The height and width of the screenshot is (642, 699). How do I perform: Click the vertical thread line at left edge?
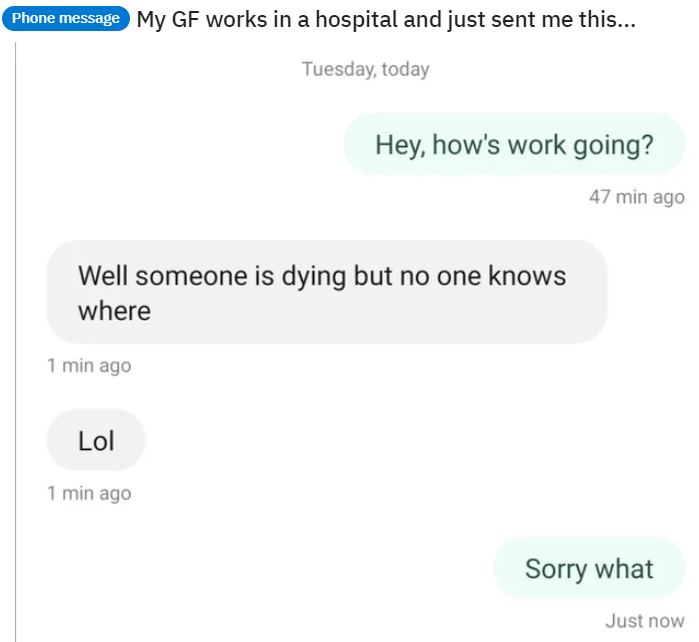coord(16,342)
